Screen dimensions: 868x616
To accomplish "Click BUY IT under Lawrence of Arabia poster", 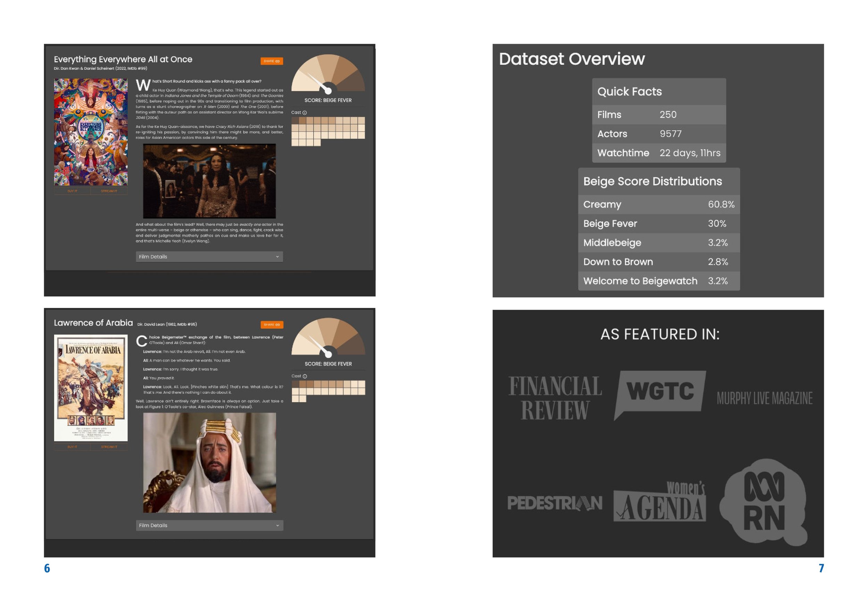I will coord(73,447).
